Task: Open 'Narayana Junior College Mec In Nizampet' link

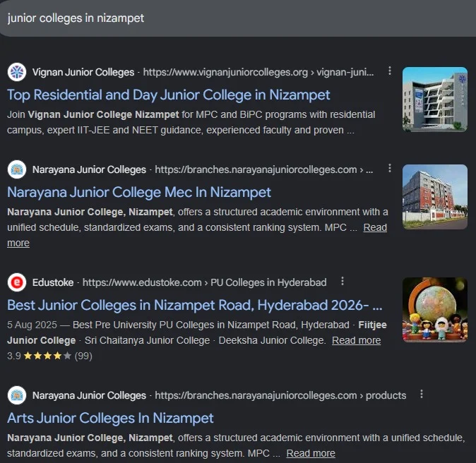Action: coord(139,192)
